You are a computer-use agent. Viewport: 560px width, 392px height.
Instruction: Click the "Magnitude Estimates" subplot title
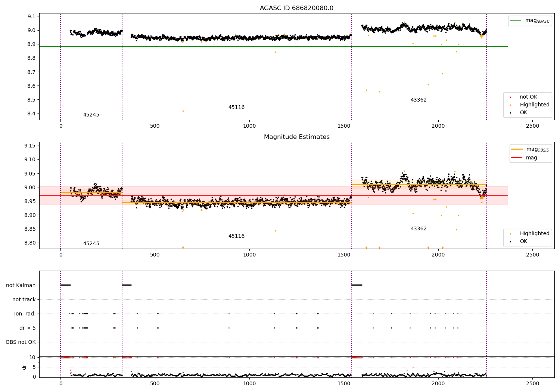(296, 137)
